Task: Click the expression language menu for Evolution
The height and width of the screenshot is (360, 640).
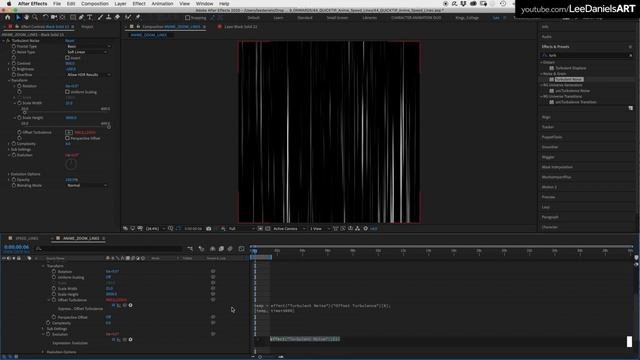Action: [x=130, y=340]
